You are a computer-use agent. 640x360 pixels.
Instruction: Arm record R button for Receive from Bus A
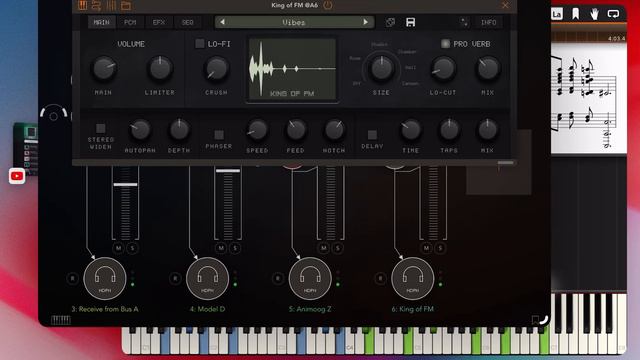click(x=73, y=279)
